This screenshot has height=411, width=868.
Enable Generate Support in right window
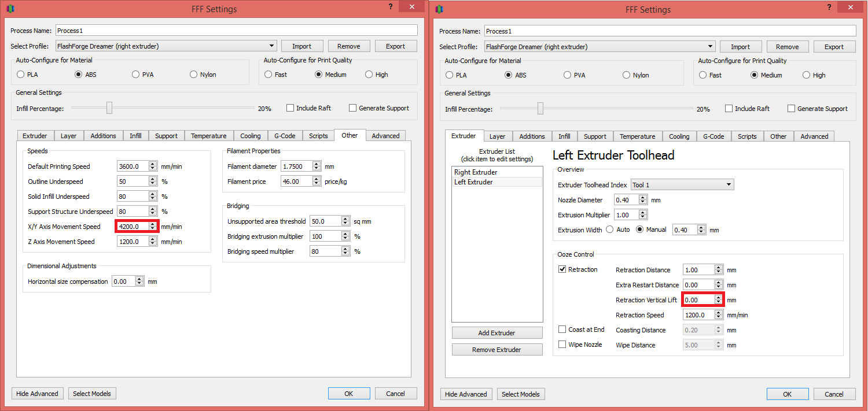tap(792, 109)
